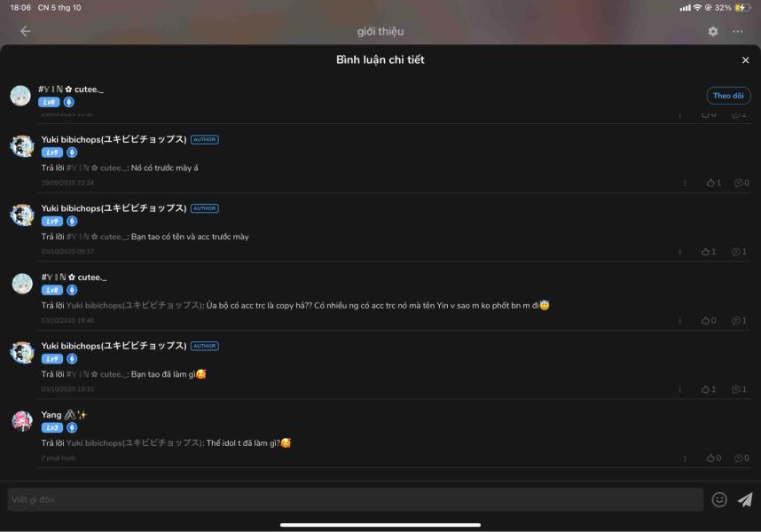Open options for 'Nó có trước mày á' comment
Viewport: 761px width, 532px height.
[685, 183]
